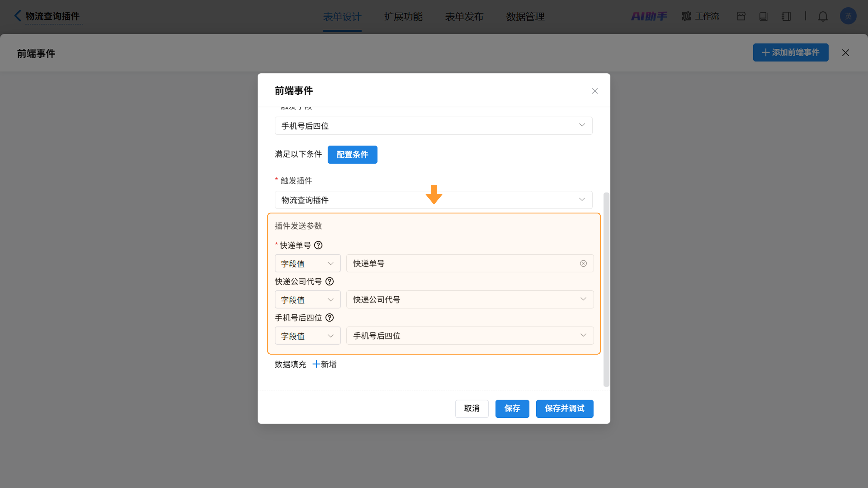Show help for 手机号后四位 parameter
This screenshot has width=868, height=488.
point(330,317)
